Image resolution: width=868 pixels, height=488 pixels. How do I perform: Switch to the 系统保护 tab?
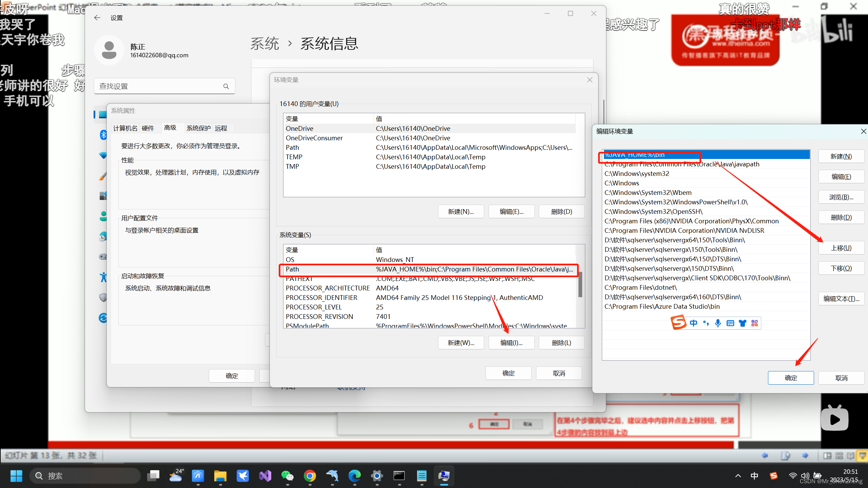coord(199,128)
